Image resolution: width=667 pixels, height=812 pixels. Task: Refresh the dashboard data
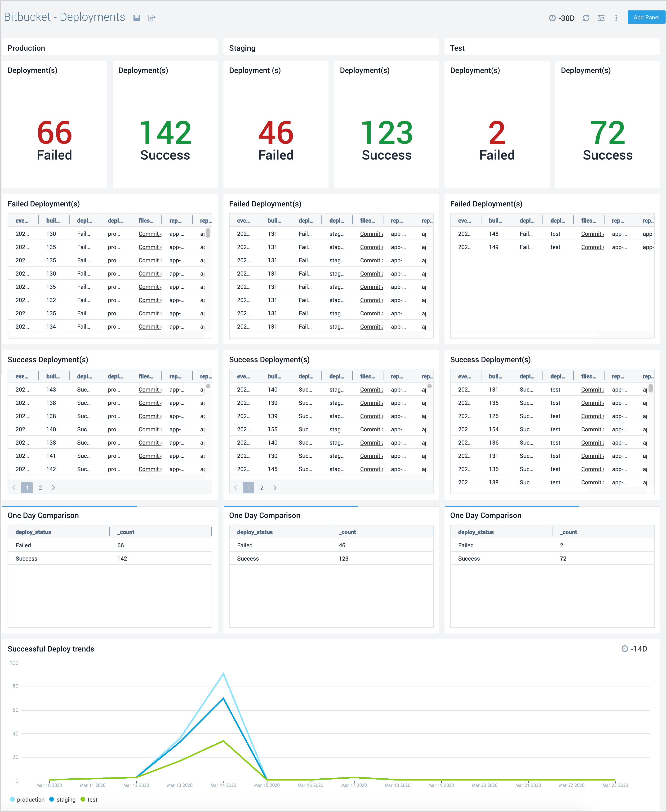[586, 18]
